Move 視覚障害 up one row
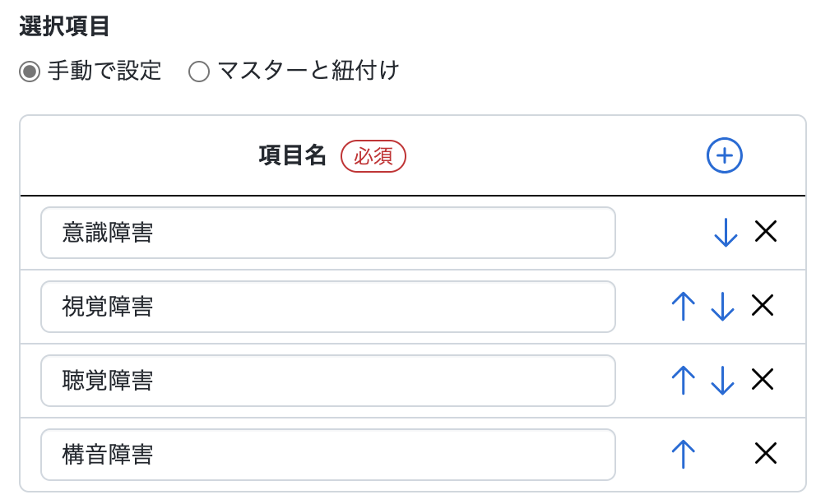The image size is (830, 504). coord(683,307)
